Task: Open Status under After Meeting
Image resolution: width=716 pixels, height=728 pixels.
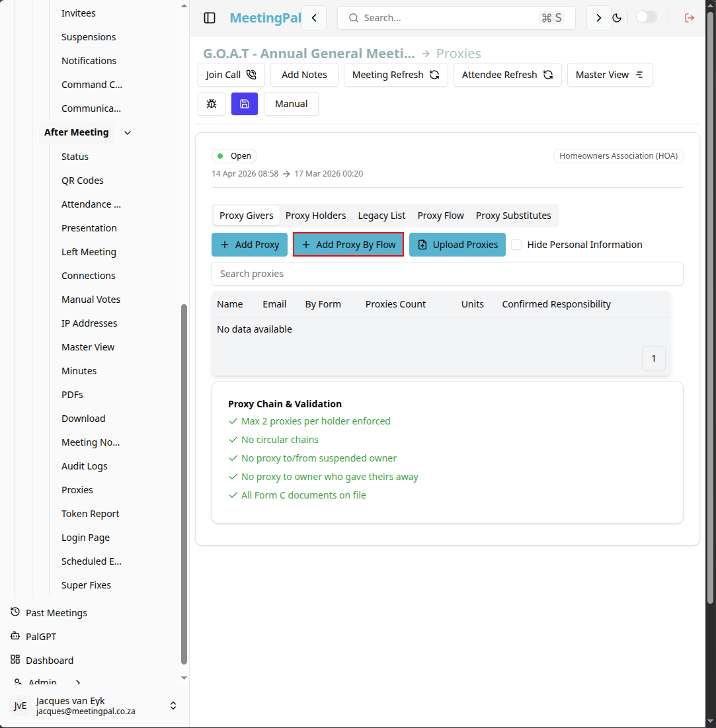Action: tap(75, 157)
